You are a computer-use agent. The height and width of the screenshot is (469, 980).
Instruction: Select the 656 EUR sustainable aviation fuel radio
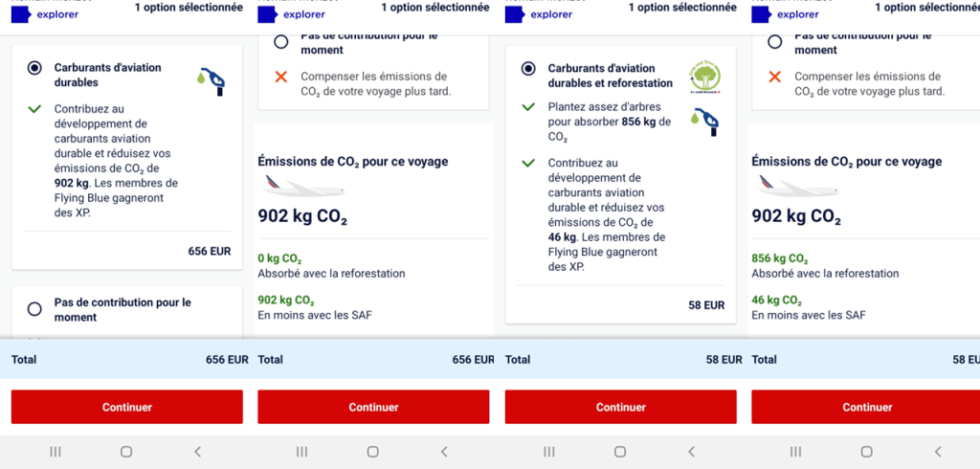click(x=35, y=68)
